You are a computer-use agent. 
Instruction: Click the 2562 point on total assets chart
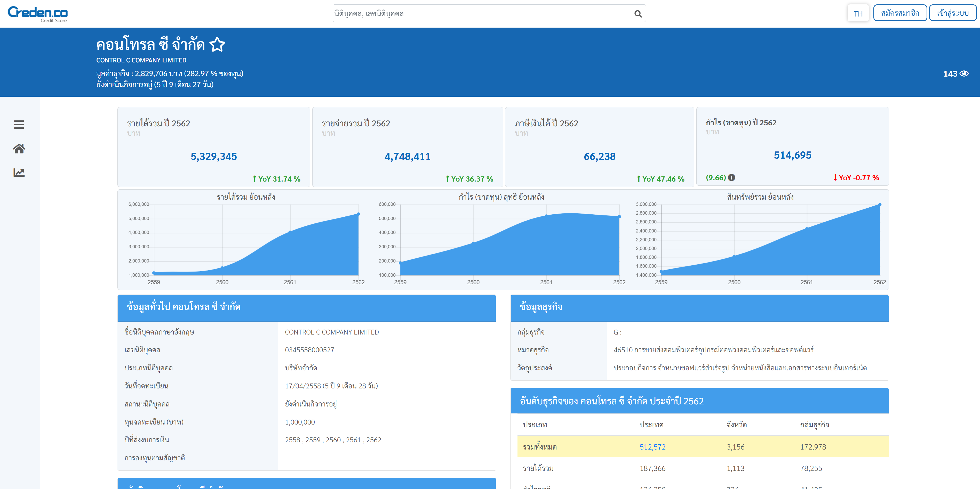pyautogui.click(x=880, y=205)
